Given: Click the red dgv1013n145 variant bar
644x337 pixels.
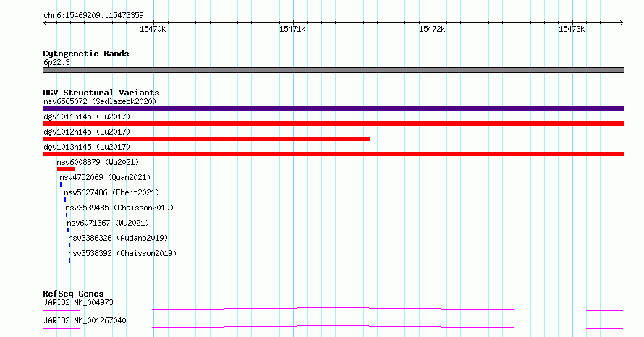Looking at the screenshot, I should [333, 154].
